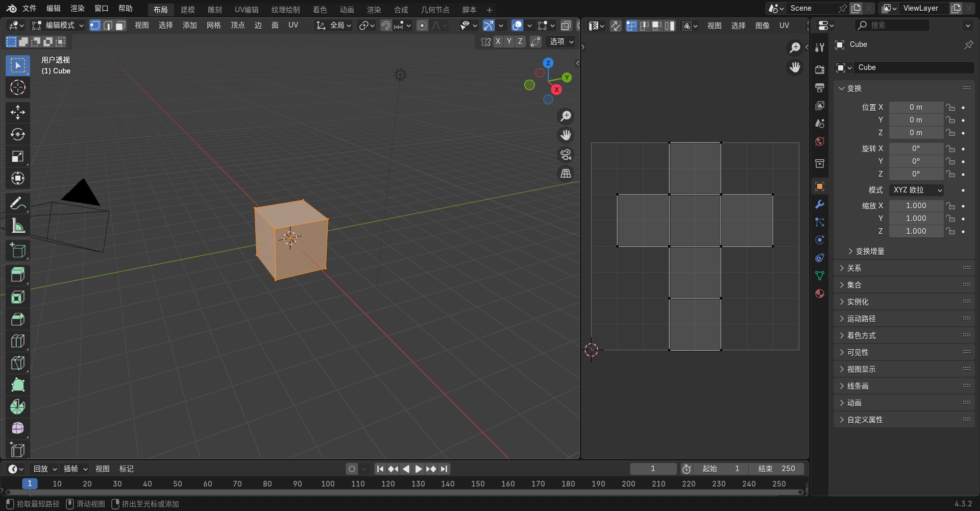
Task: Select the Rotate tool in left toolbar
Action: click(x=18, y=134)
